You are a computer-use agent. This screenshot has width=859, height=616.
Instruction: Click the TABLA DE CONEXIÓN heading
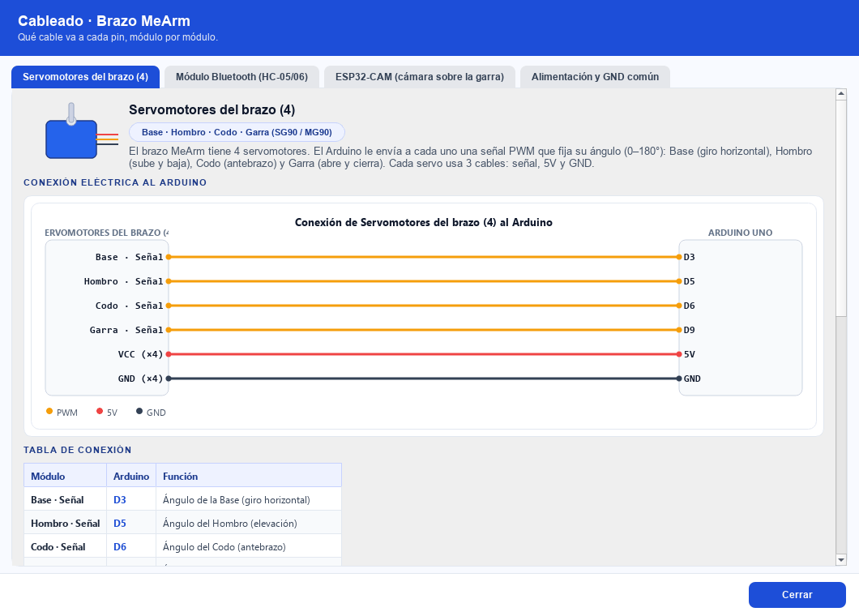tap(77, 450)
